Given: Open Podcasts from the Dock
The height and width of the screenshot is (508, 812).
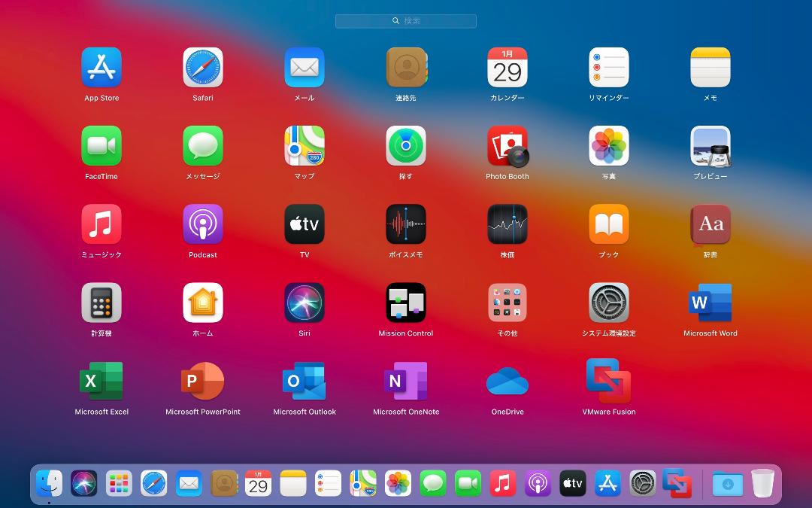Looking at the screenshot, I should [538, 484].
